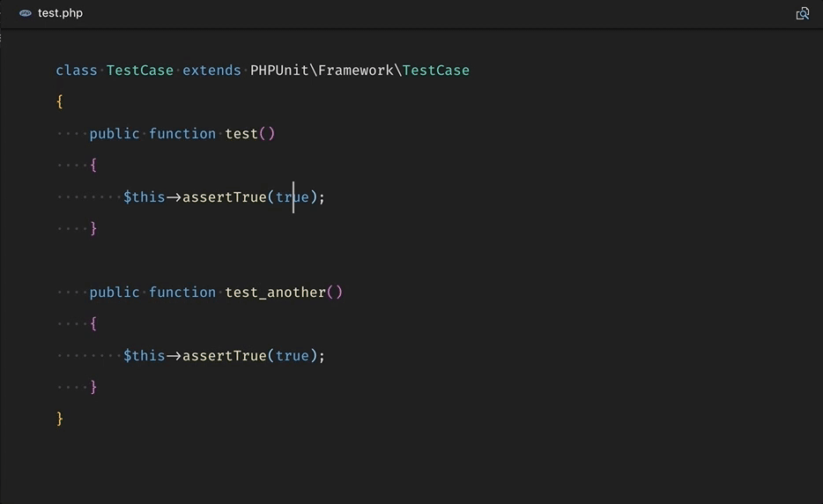
Task: Click the opening brace of test() body
Action: (93, 165)
